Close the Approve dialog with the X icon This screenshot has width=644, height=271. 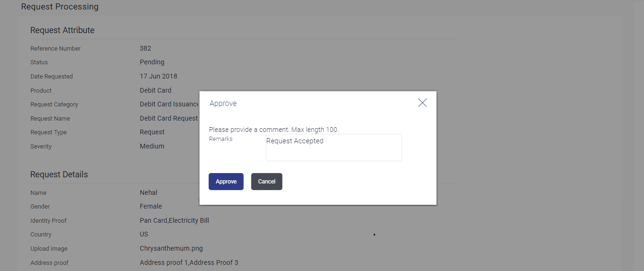click(422, 103)
